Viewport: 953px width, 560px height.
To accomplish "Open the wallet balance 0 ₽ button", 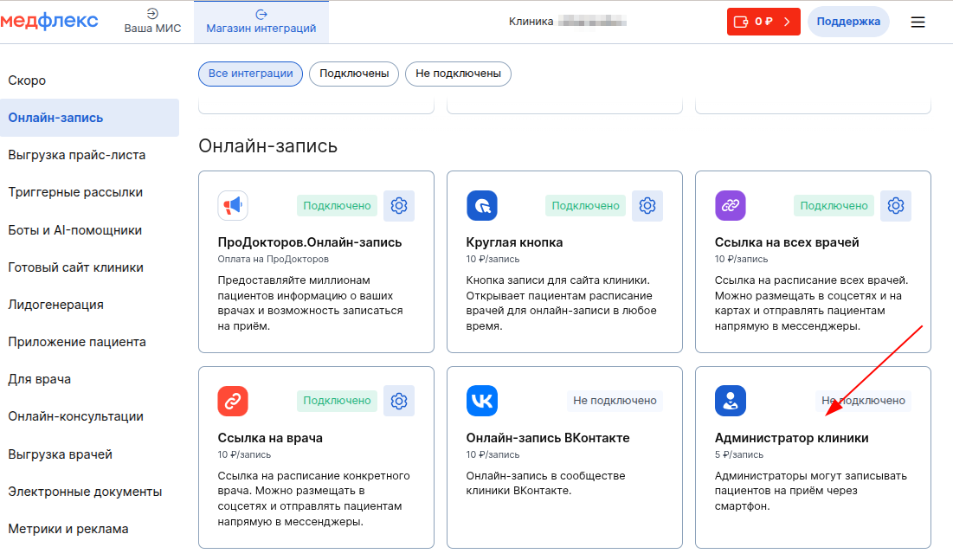I will pos(763,22).
